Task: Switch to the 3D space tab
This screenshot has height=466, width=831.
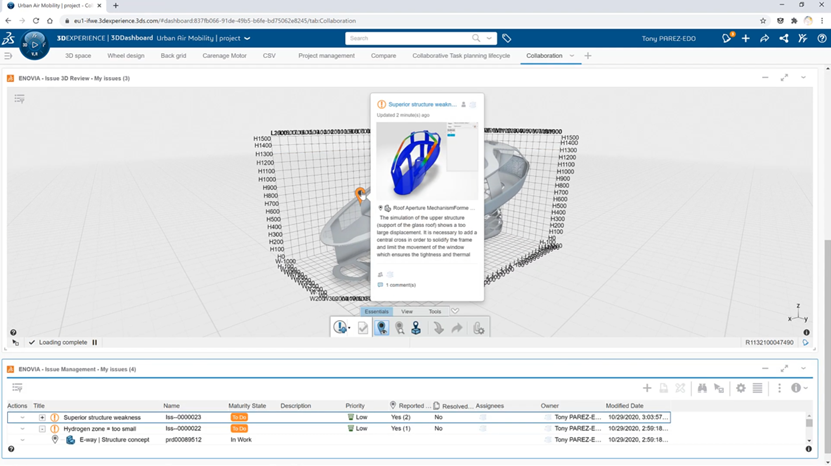Action: (78, 56)
